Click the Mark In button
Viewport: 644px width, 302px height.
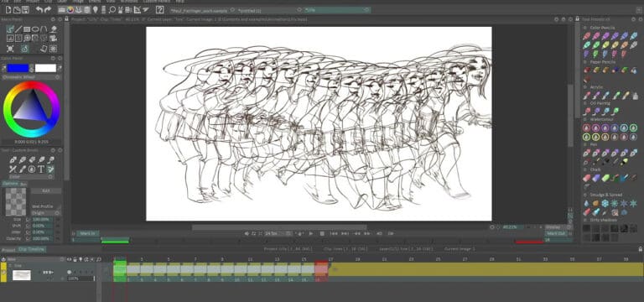tap(87, 233)
